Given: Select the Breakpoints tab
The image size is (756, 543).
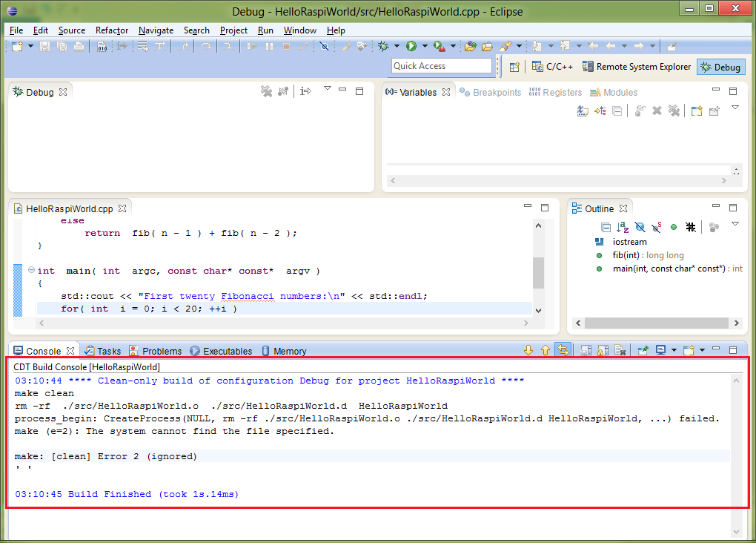Looking at the screenshot, I should click(x=491, y=92).
